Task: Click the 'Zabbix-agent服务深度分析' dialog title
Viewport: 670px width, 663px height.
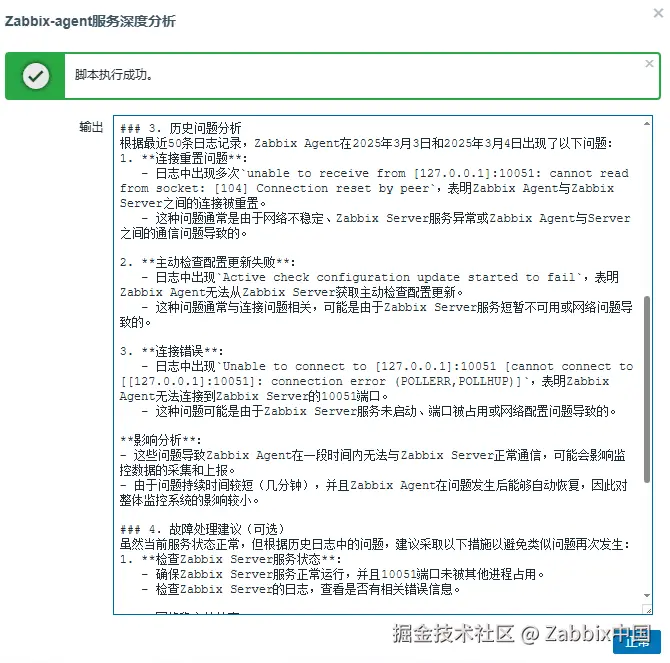Action: tap(90, 21)
